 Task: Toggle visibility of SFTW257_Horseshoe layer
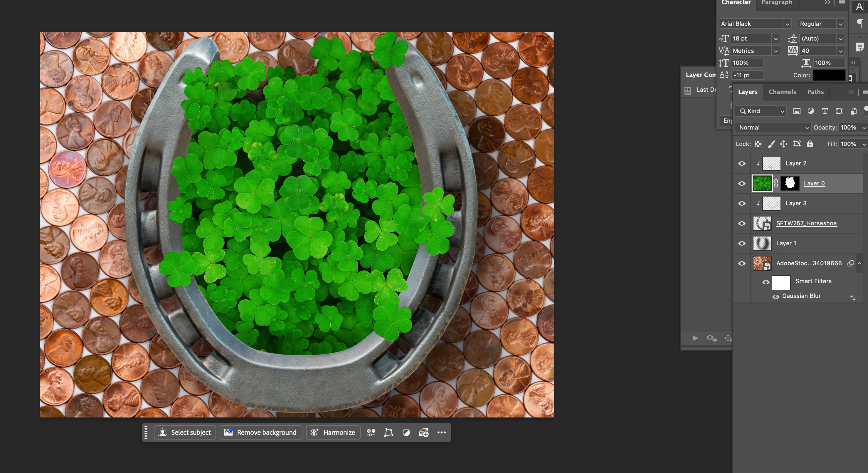click(x=742, y=224)
